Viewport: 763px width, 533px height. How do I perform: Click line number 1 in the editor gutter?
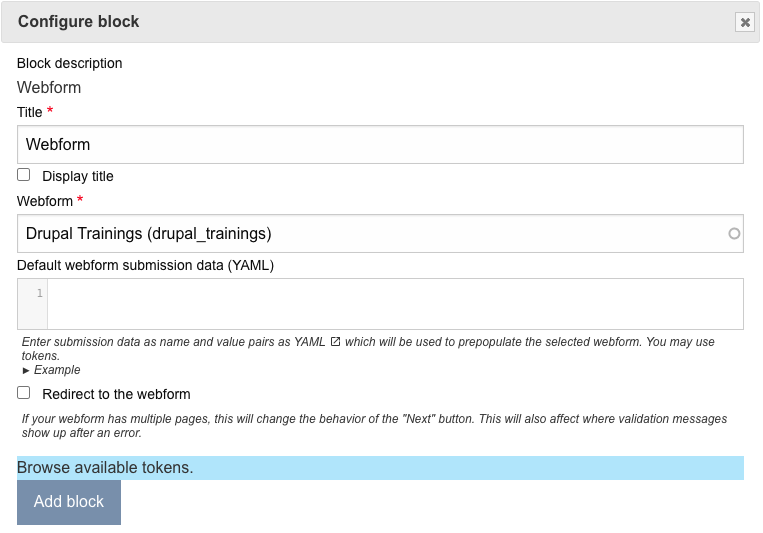pyautogui.click(x=39, y=293)
